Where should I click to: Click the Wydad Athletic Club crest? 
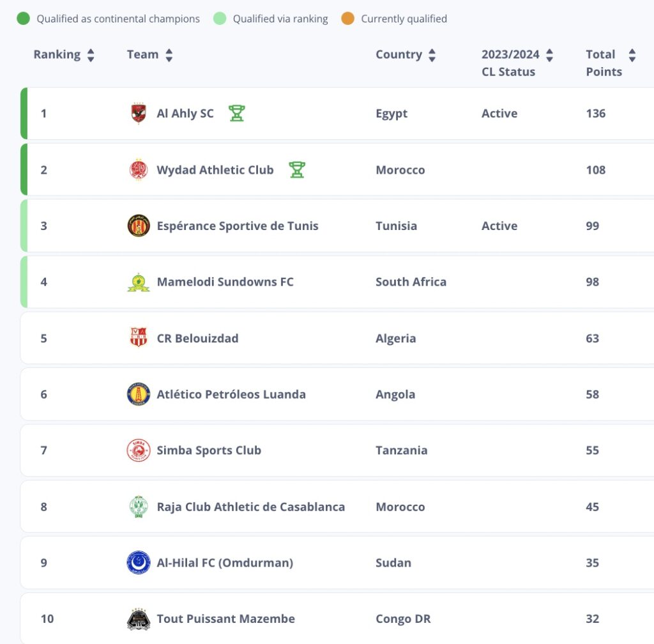click(x=138, y=170)
